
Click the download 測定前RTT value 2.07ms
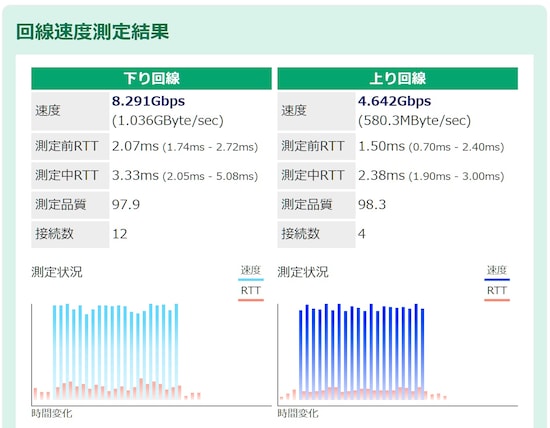[135, 146]
